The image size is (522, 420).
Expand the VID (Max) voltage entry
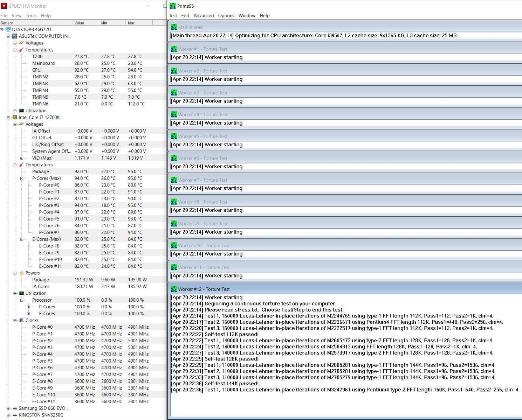22,158
